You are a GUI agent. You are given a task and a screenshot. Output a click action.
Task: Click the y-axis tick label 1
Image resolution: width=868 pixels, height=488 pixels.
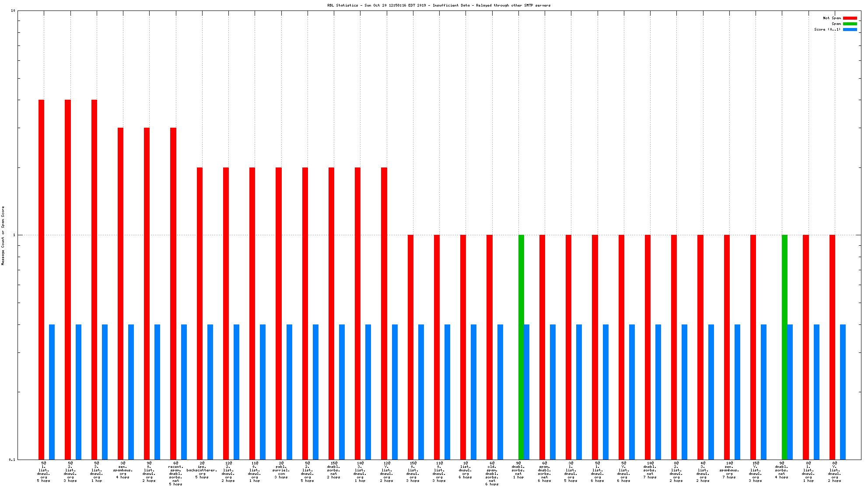click(x=14, y=235)
